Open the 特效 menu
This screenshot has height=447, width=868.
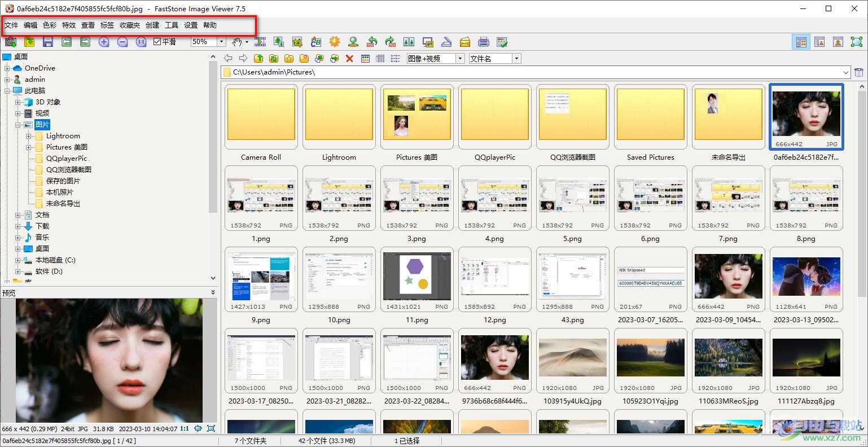[69, 25]
